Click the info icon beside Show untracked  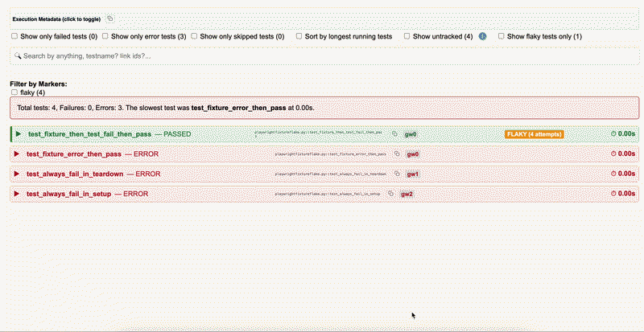482,36
